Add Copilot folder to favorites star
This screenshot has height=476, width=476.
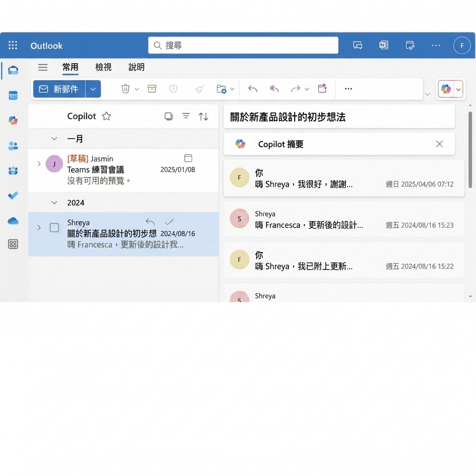pos(106,116)
